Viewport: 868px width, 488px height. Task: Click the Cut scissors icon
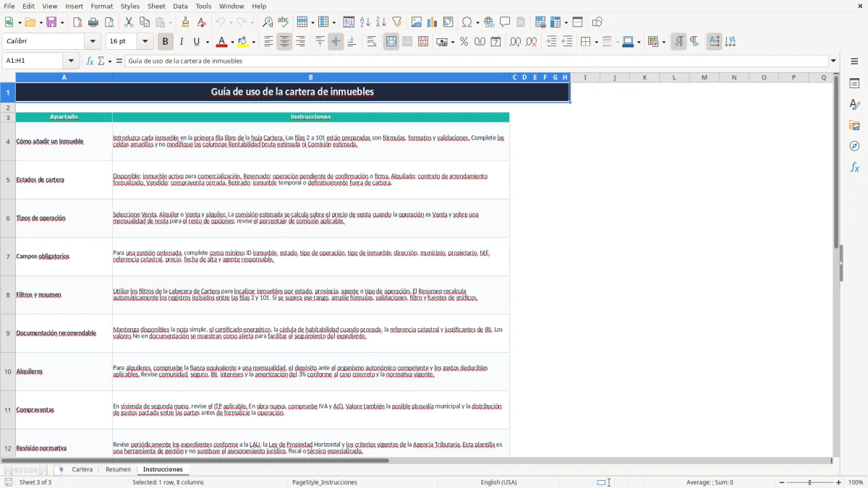pyautogui.click(x=129, y=22)
